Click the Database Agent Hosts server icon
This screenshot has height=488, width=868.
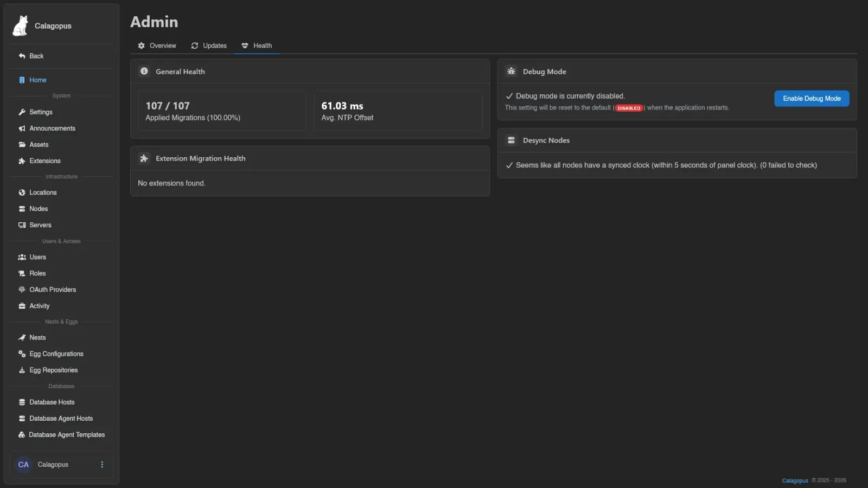tap(22, 419)
